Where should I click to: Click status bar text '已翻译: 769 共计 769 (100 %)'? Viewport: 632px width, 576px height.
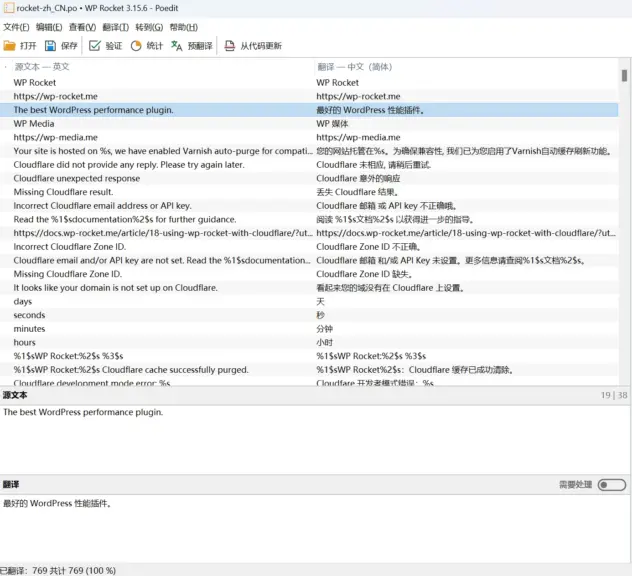[x=57, y=570]
